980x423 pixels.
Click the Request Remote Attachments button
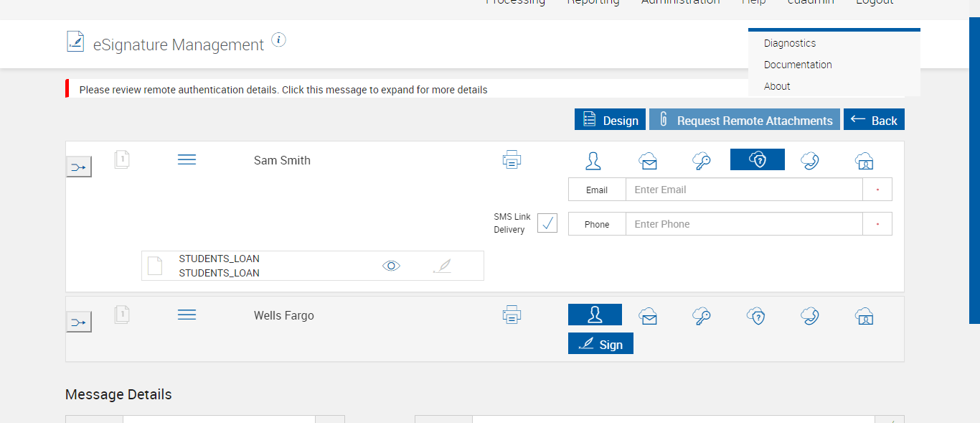click(x=745, y=120)
